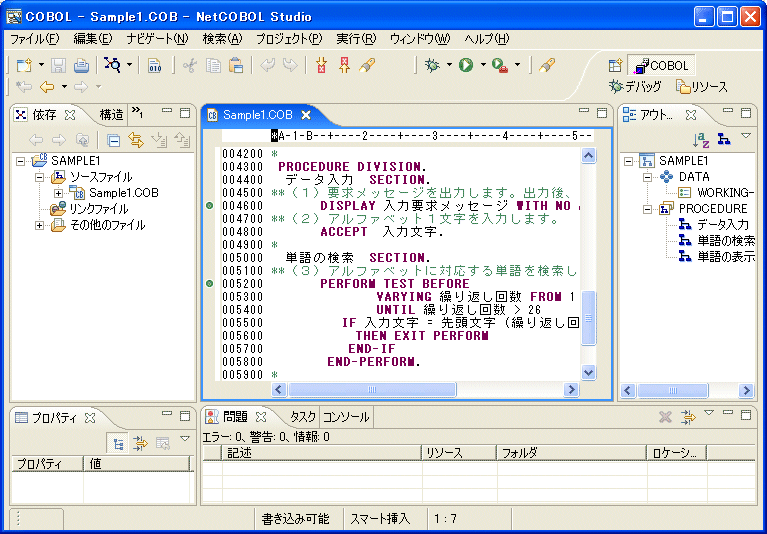Open the Run dropdown arrow
Screen dimensions: 767x534
pos(483,65)
